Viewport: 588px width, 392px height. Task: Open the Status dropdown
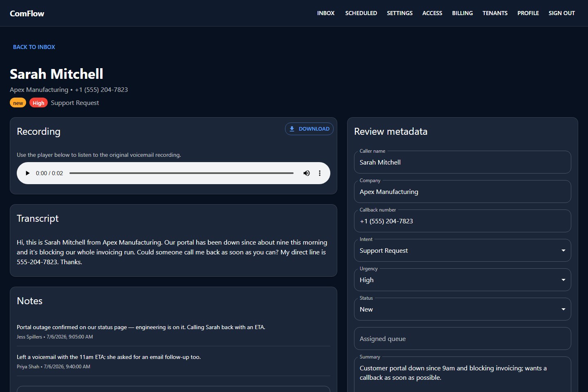(462, 309)
